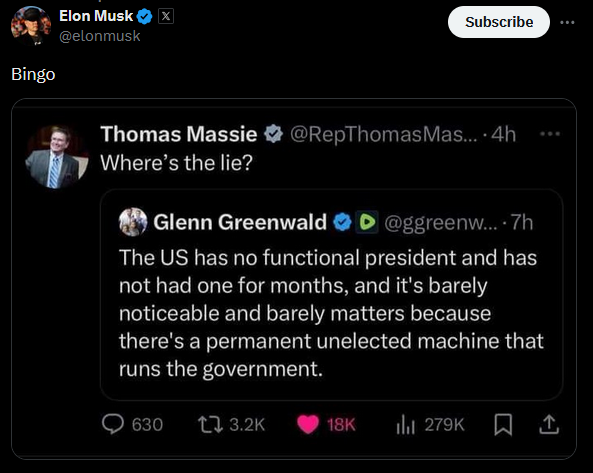Click Glenn Greenwald's blue verified checkmark
Screen dimensions: 593x473
point(343,222)
